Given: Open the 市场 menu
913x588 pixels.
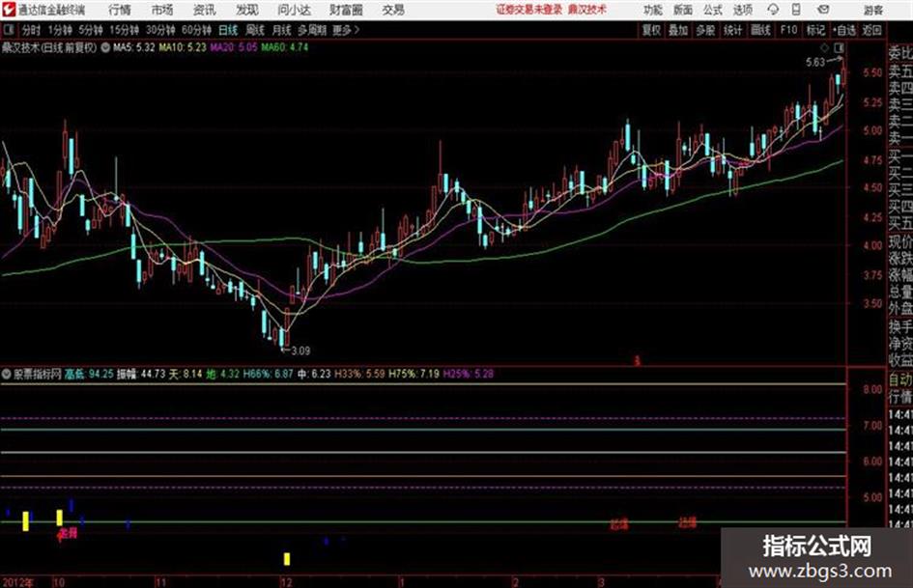Looking at the screenshot, I should [162, 10].
